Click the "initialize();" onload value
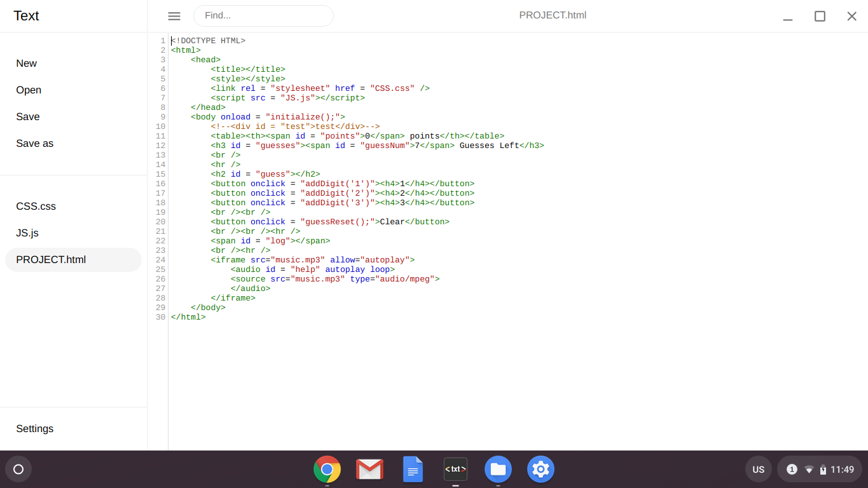 tap(303, 117)
